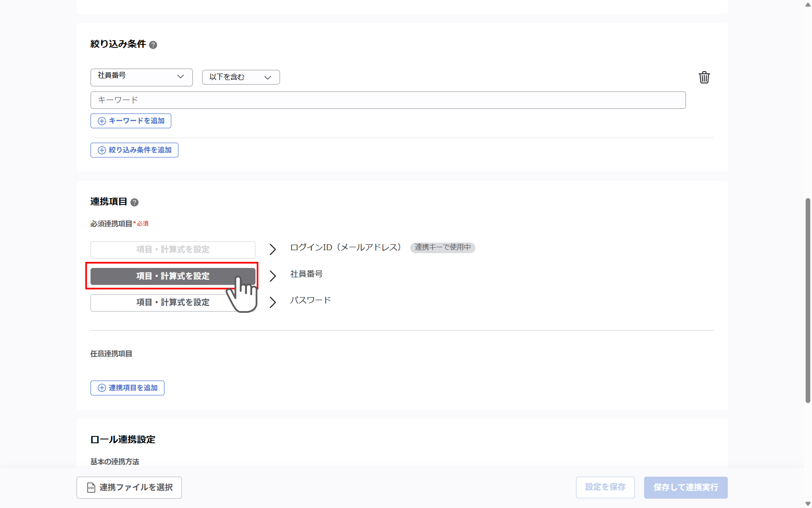Click the 任意連携項目 label
The image size is (812, 508).
pos(111,354)
